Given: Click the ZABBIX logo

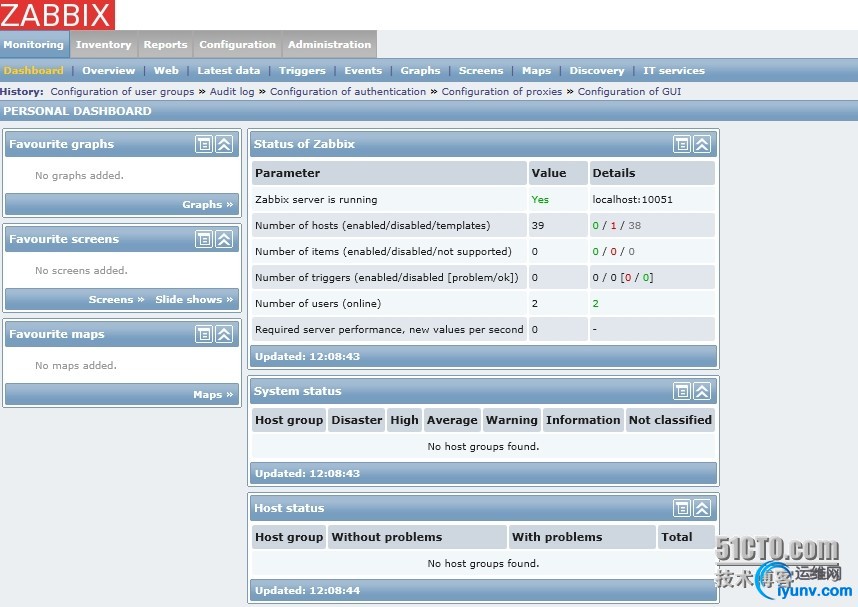Looking at the screenshot, I should pyautogui.click(x=57, y=15).
